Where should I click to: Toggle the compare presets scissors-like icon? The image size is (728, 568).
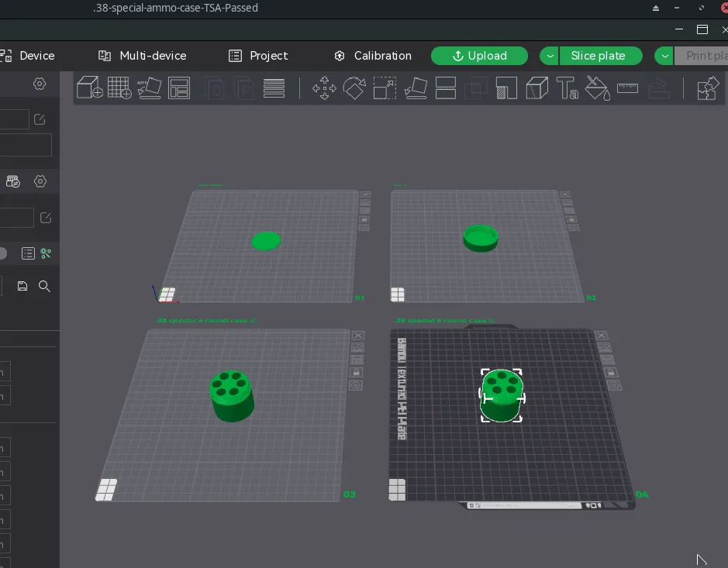point(46,253)
